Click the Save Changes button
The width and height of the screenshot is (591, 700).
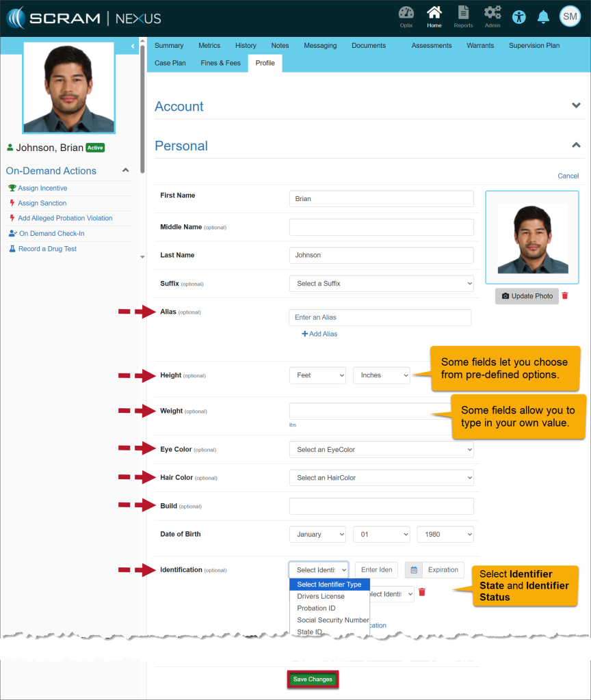pyautogui.click(x=313, y=679)
